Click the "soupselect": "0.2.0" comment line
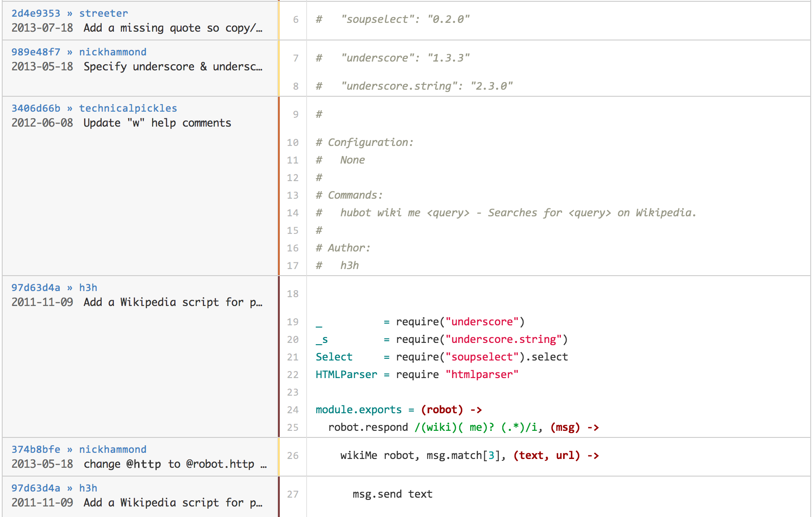The height and width of the screenshot is (517, 812). [393, 19]
